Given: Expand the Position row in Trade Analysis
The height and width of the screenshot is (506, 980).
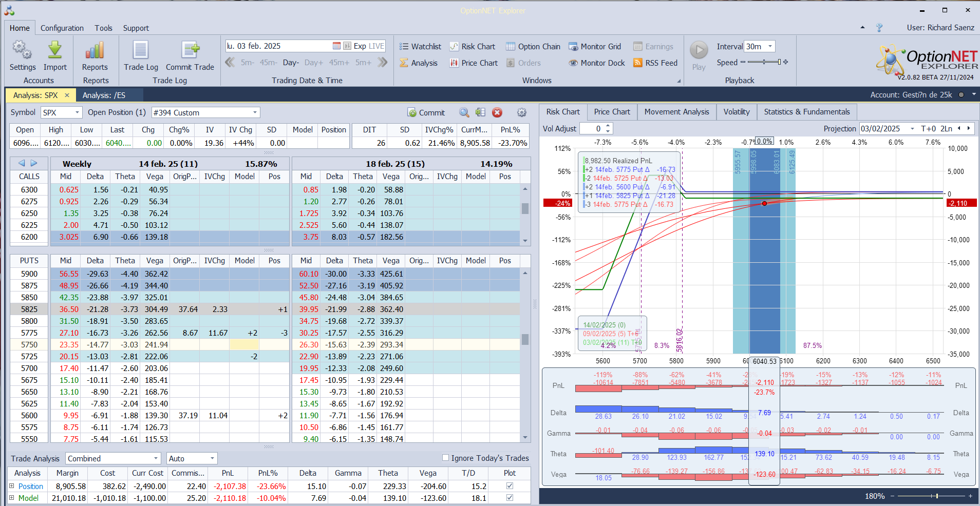Looking at the screenshot, I should [12, 485].
